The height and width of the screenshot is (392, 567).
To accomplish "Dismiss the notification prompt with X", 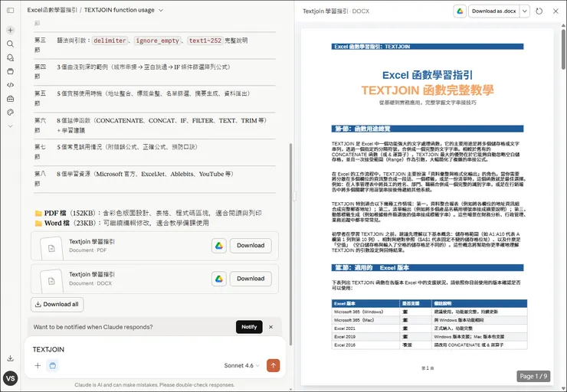I will 270,327.
